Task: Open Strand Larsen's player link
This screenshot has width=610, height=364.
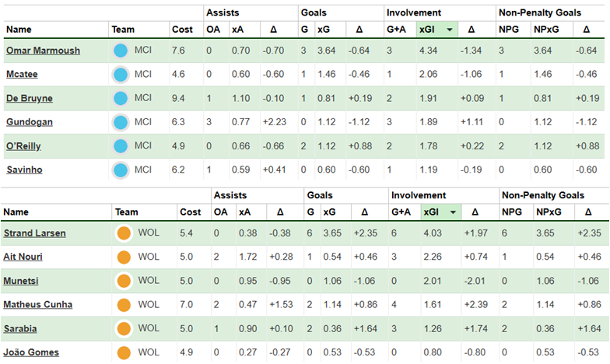Action: coord(35,233)
